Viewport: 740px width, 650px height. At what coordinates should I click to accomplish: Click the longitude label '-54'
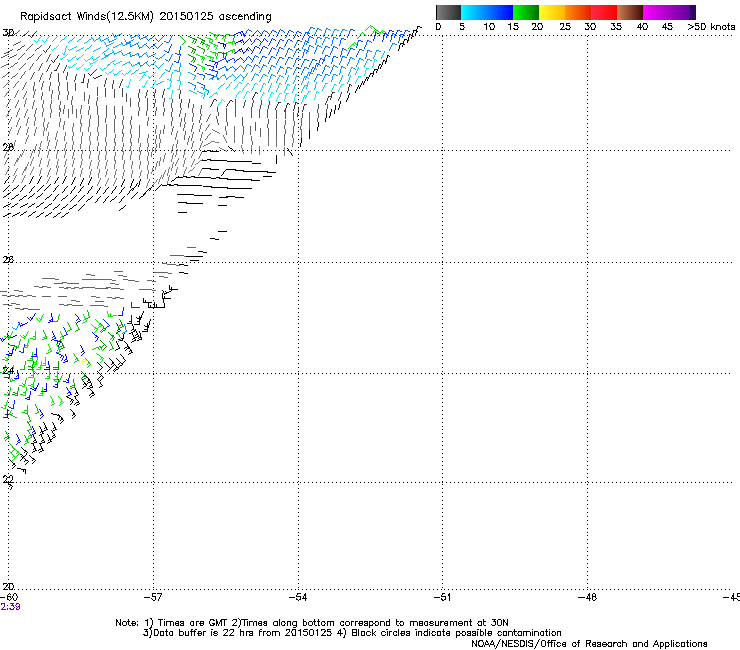click(298, 597)
